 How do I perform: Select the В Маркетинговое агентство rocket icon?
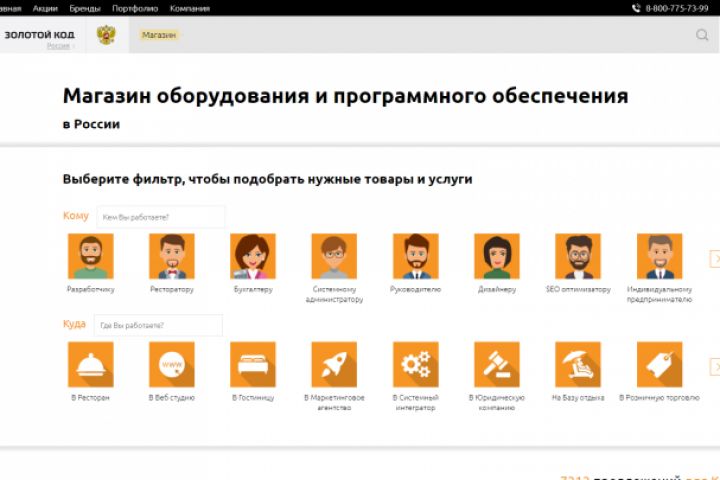(x=334, y=364)
